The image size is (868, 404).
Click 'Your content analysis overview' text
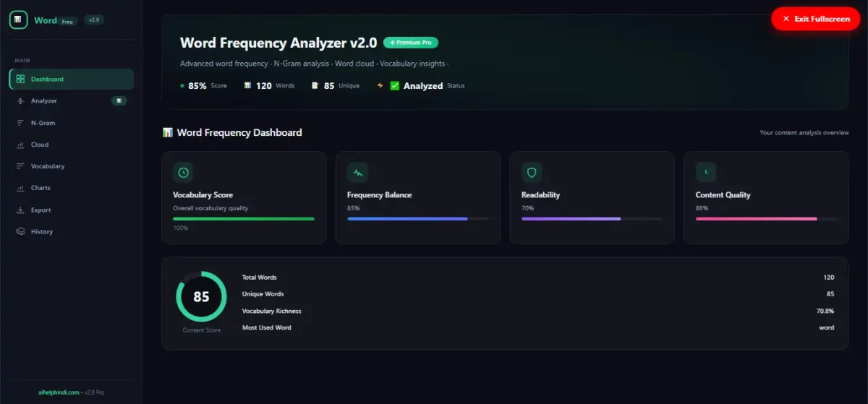(x=804, y=133)
